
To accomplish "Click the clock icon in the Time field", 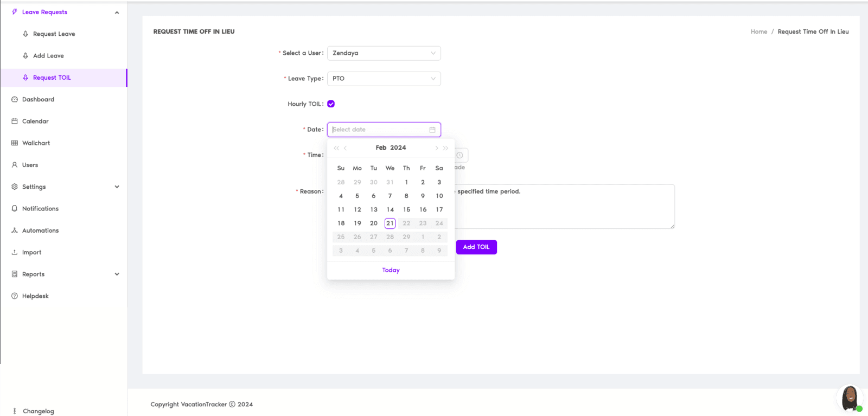I will (x=459, y=155).
